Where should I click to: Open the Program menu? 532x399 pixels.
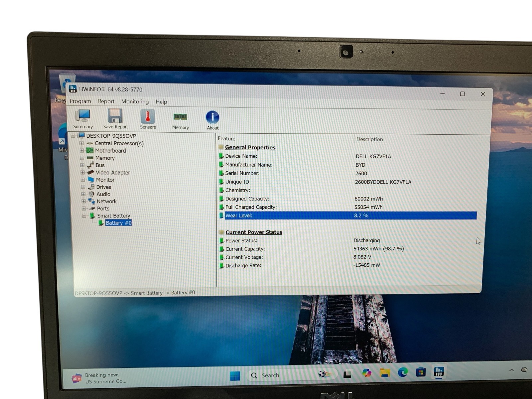click(80, 101)
